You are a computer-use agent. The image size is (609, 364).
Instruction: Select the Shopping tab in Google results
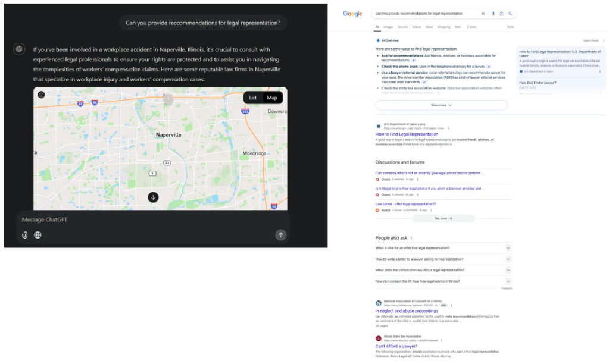(444, 27)
